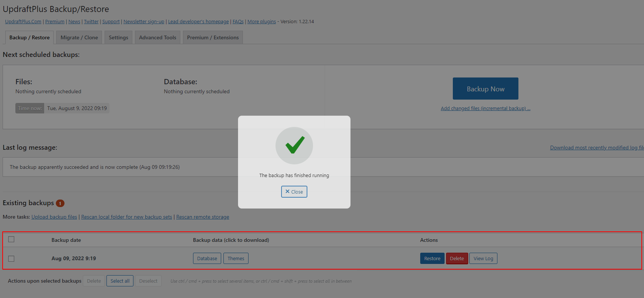Image resolution: width=644 pixels, height=298 pixels.
Task: Open the Twitter link
Action: [x=91, y=22]
